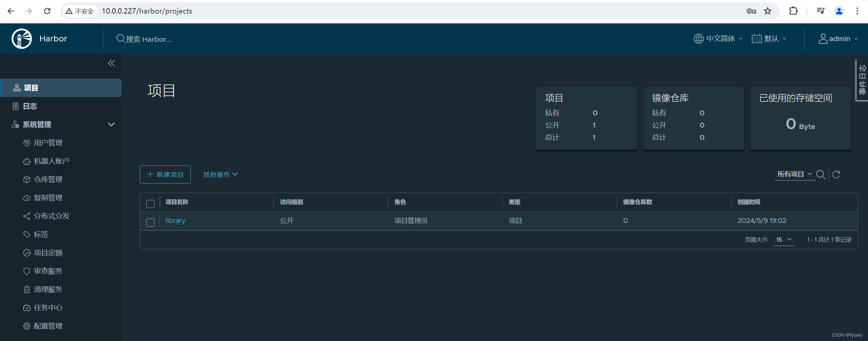This screenshot has height=341, width=868.
Task: Sort by 镜像仓库数 column header
Action: coord(638,202)
